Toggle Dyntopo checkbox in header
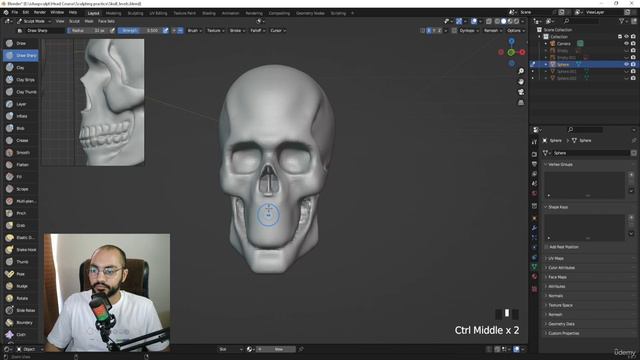The height and width of the screenshot is (360, 640). (454, 31)
